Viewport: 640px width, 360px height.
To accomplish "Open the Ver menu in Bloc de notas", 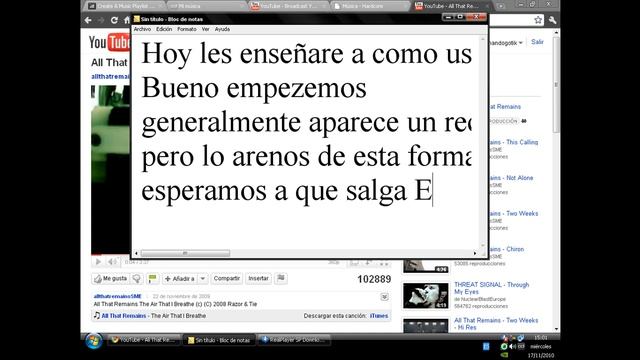I will pos(205,29).
